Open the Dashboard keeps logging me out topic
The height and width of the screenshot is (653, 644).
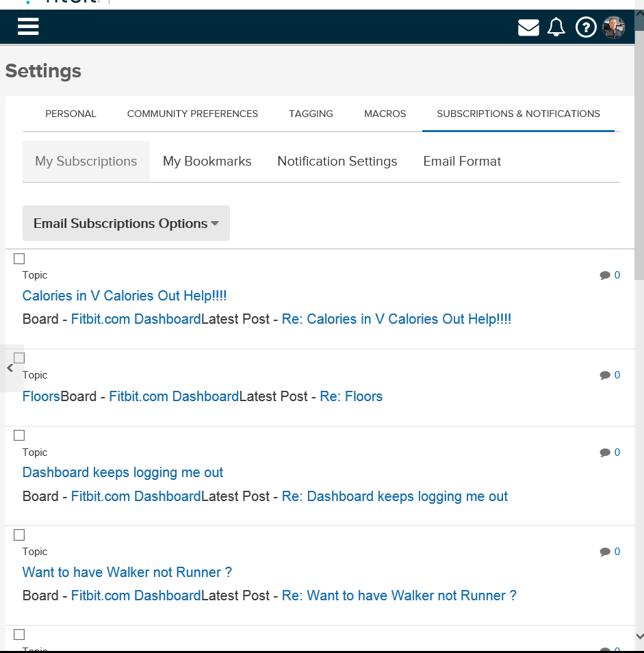tap(123, 472)
